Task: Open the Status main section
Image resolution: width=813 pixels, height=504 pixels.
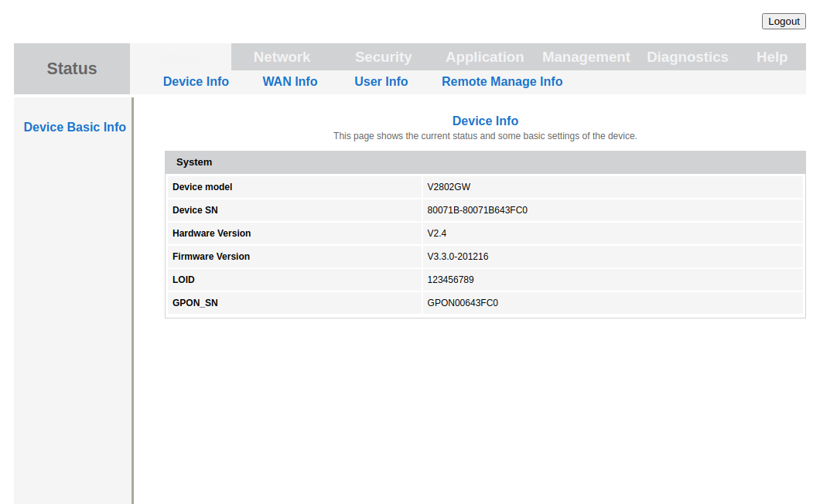Action: pyautogui.click(x=72, y=69)
